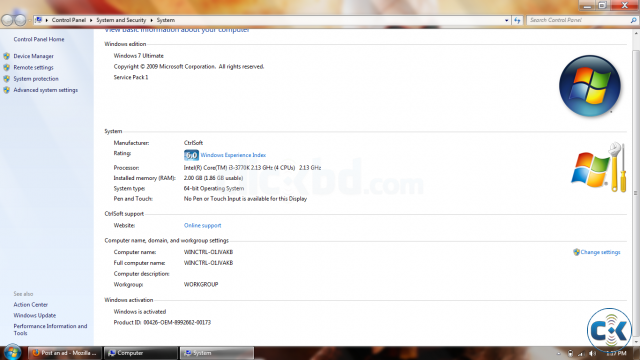Image resolution: width=640 pixels, height=360 pixels.
Task: Click the volume icon in system tray
Action: coord(593,353)
